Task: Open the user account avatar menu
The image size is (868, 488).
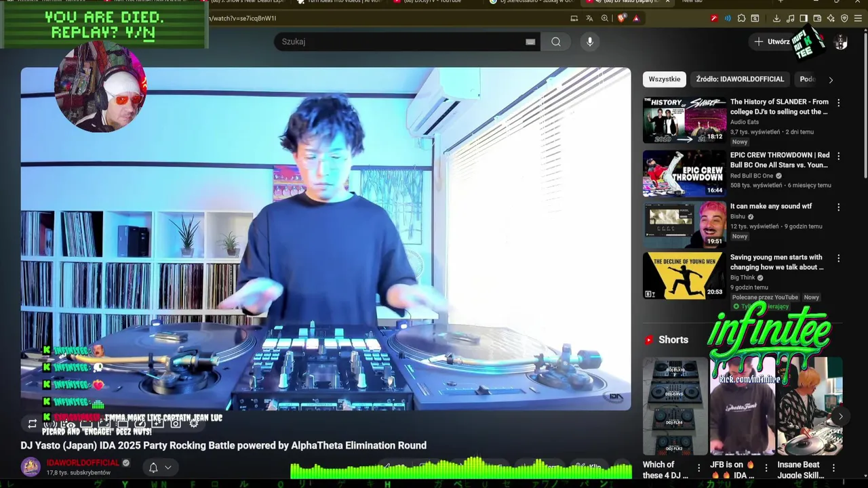Action: [841, 42]
